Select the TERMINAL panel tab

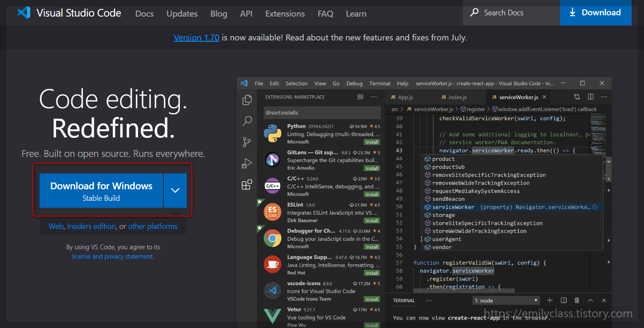click(x=404, y=300)
